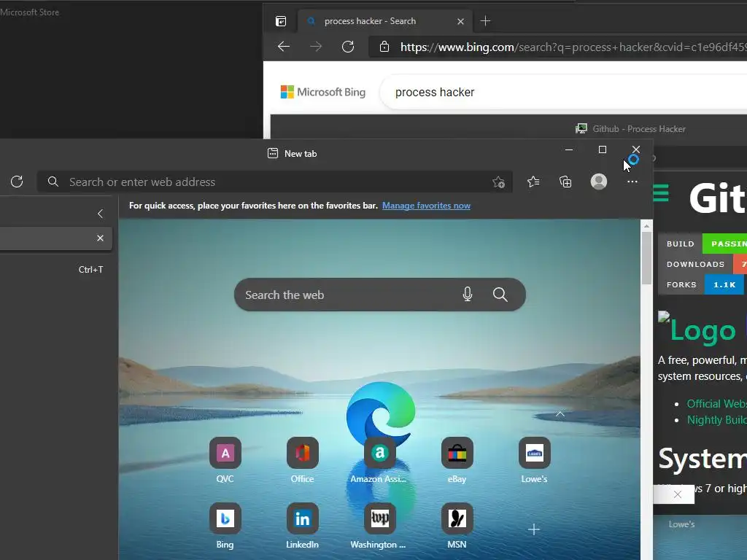Open the profile avatar icon
This screenshot has height=560, width=747.
pos(598,182)
